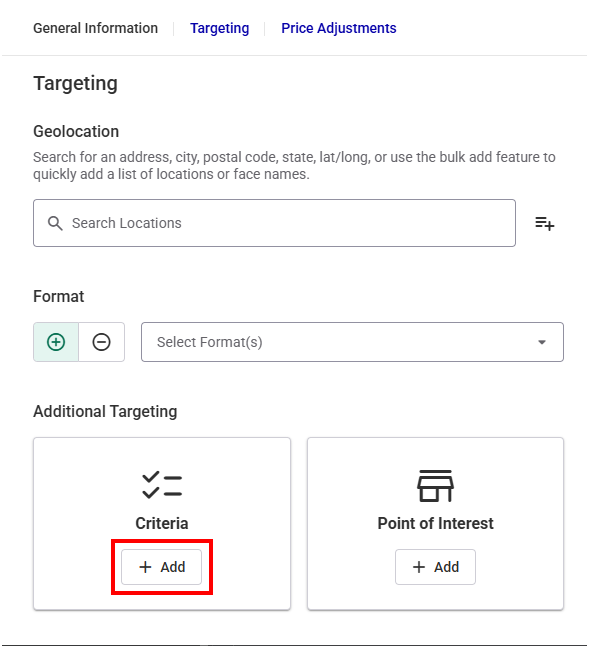Image resolution: width=589 pixels, height=648 pixels.
Task: Toggle exclude format with minus circle
Action: point(101,342)
